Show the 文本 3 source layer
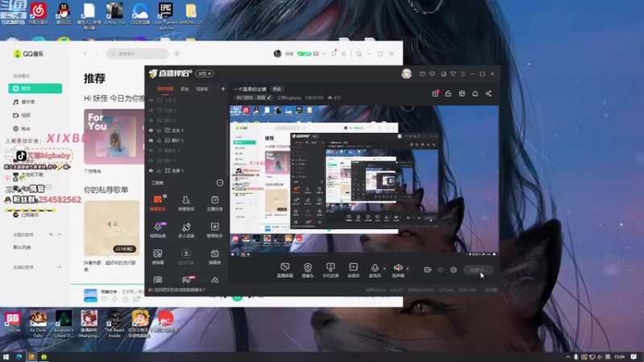The height and width of the screenshot is (362, 644). pyautogui.click(x=151, y=100)
